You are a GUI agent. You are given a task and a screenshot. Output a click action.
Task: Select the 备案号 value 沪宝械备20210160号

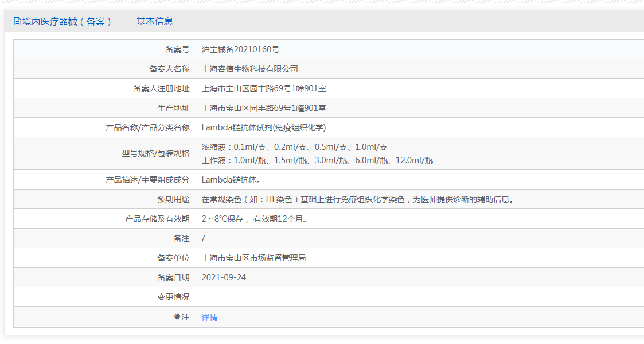240,49
